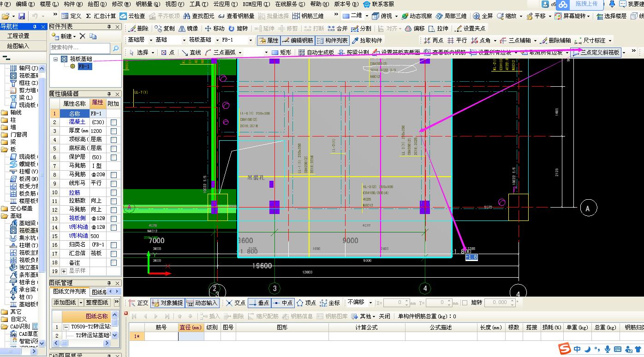Check the 厚度 row 附加 checkbox
Screen dimensions: 644x357
coord(113,131)
